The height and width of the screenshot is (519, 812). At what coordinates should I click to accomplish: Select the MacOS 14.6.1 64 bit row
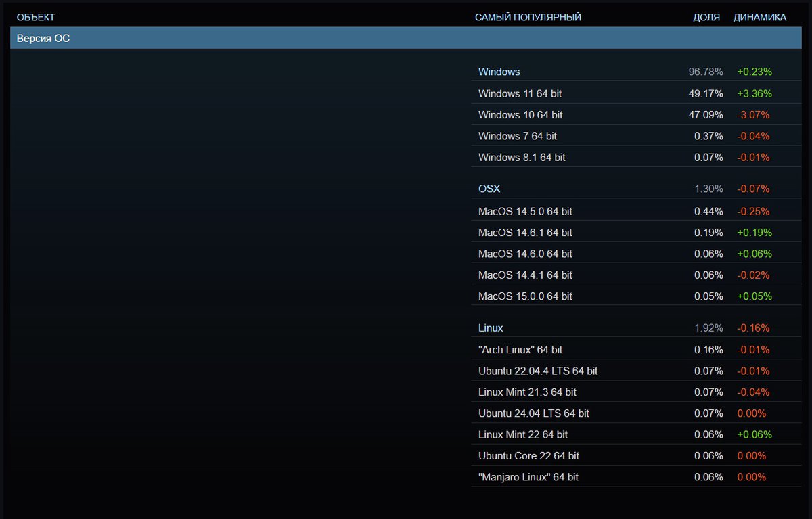[524, 233]
